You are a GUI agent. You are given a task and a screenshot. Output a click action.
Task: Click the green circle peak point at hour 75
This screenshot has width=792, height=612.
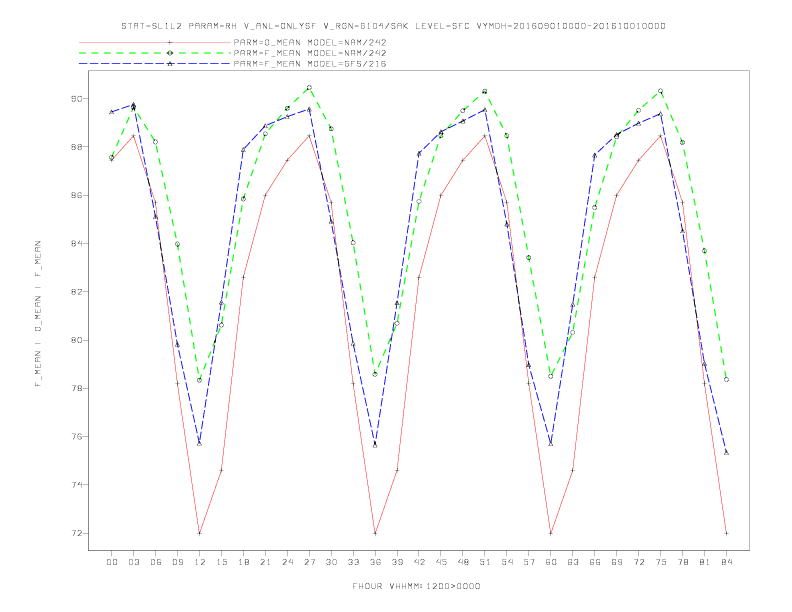point(661,91)
